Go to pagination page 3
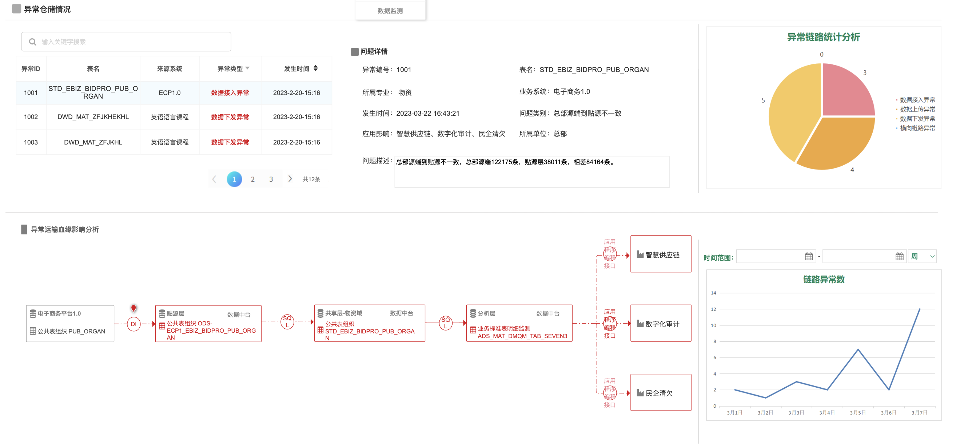Image resolution: width=980 pixels, height=447 pixels. [271, 179]
